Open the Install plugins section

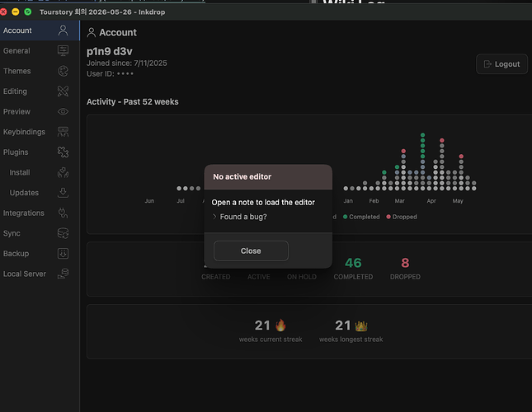pyautogui.click(x=40, y=172)
